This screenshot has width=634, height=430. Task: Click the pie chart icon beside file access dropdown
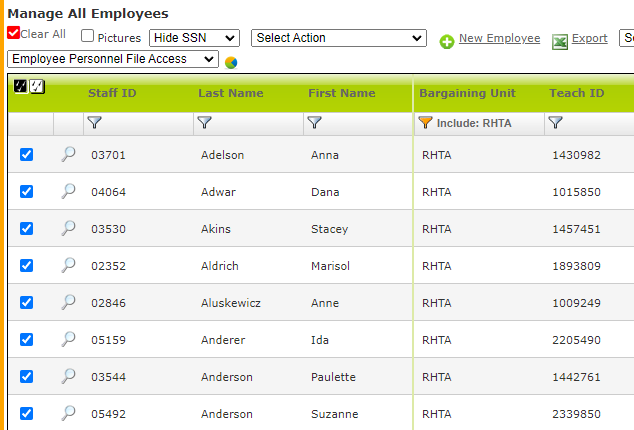point(231,62)
